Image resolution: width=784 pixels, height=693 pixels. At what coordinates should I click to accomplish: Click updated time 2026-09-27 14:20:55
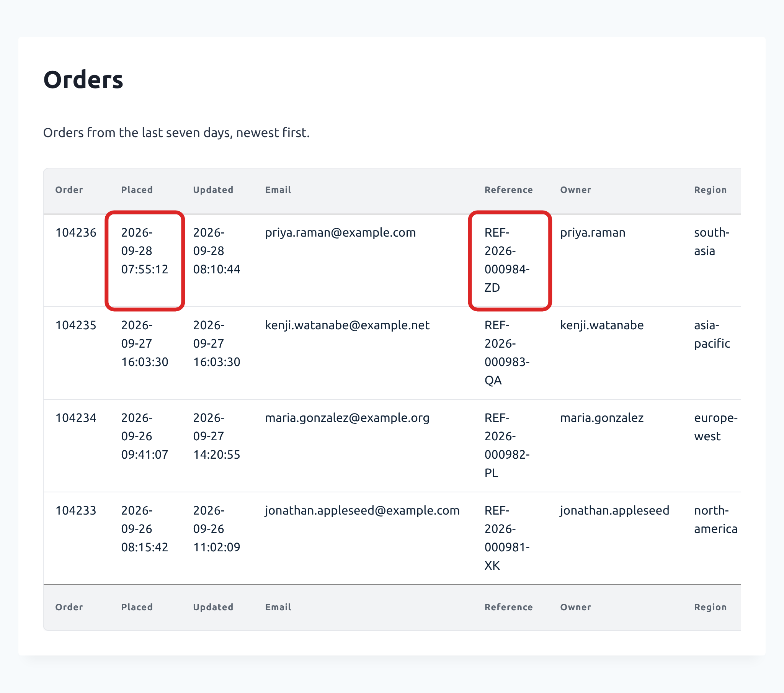tap(217, 436)
